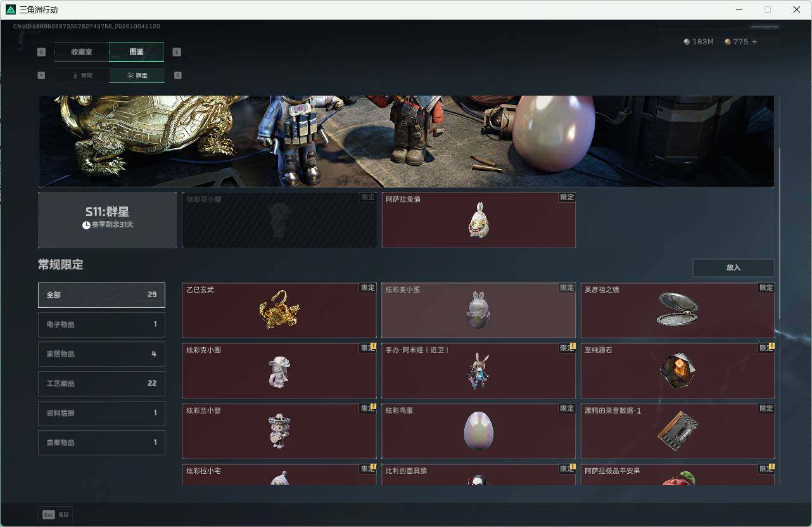Click the 常规限定 section heading
Image resolution: width=812 pixels, height=527 pixels.
(x=61, y=265)
